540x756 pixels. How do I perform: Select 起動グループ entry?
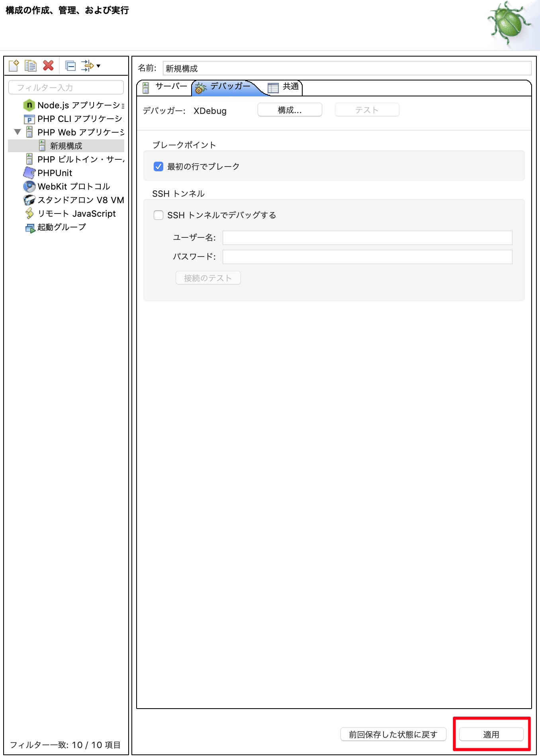click(x=62, y=227)
